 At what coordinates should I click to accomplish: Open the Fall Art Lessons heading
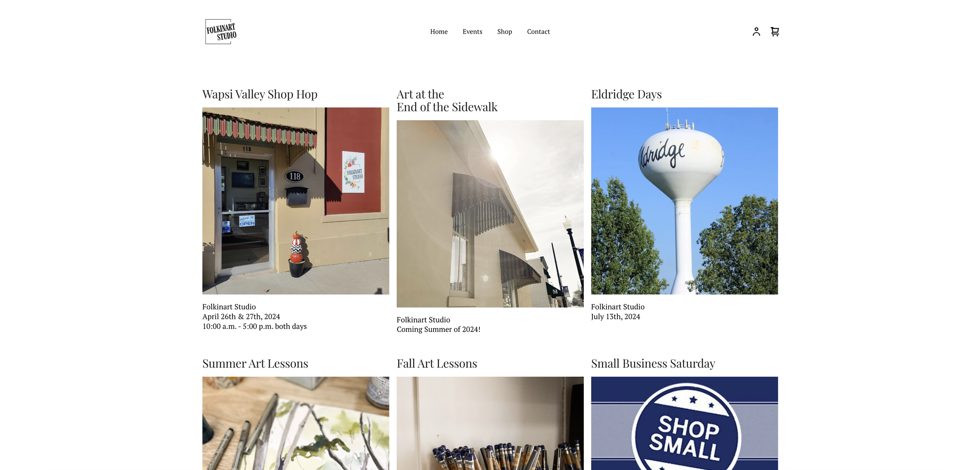click(437, 363)
